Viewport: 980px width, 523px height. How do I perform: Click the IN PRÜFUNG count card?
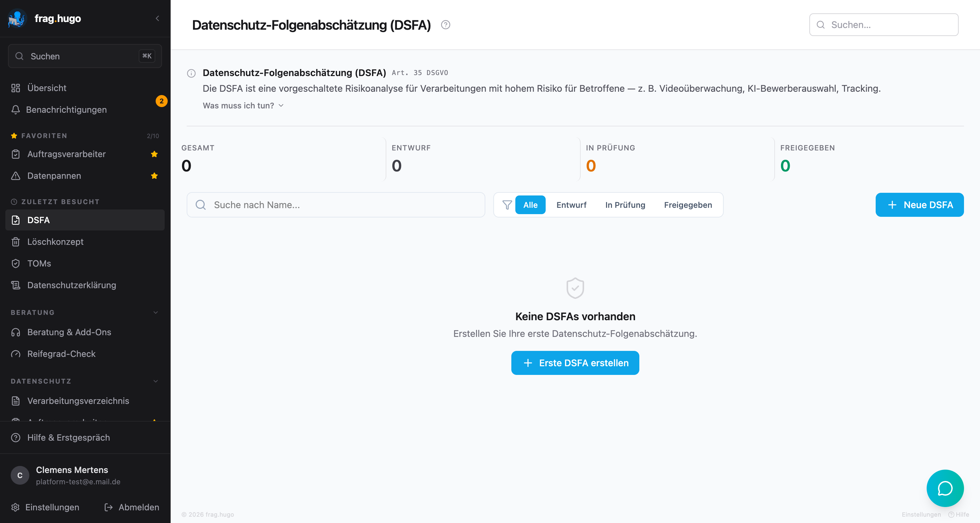pyautogui.click(x=677, y=159)
